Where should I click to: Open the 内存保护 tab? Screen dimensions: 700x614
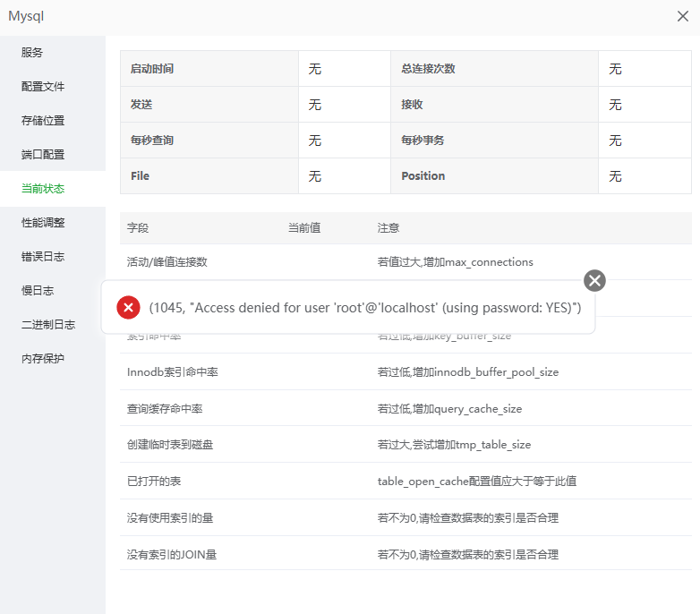click(x=43, y=359)
